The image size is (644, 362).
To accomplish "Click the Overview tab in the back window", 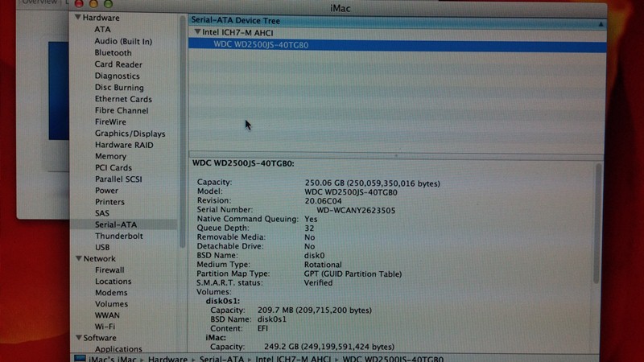I will [39, 2].
